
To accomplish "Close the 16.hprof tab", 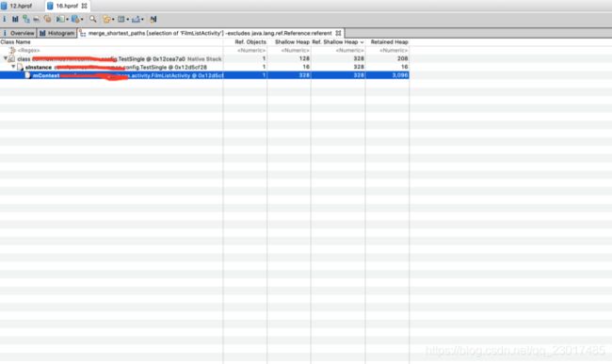I will (x=85, y=6).
